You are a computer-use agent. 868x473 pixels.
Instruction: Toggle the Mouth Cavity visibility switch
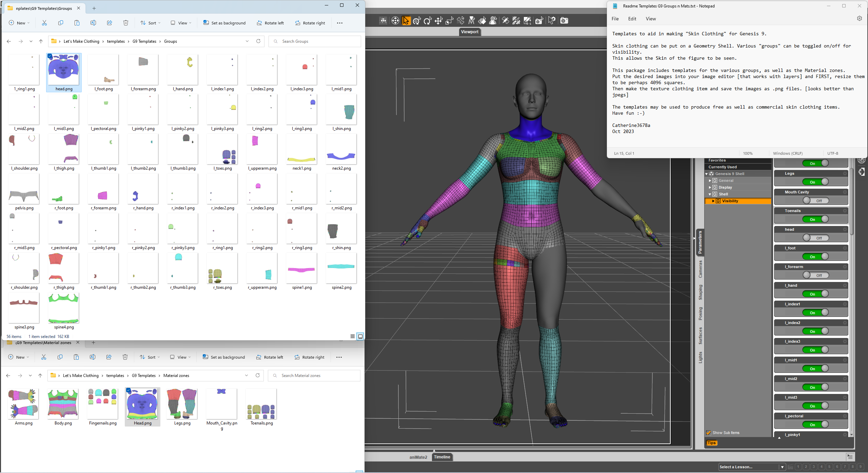pyautogui.click(x=815, y=201)
